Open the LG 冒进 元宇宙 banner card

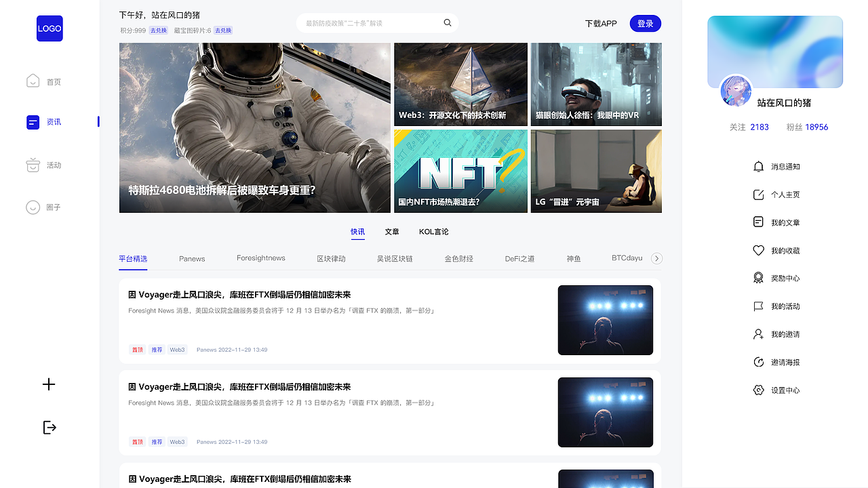pos(596,171)
